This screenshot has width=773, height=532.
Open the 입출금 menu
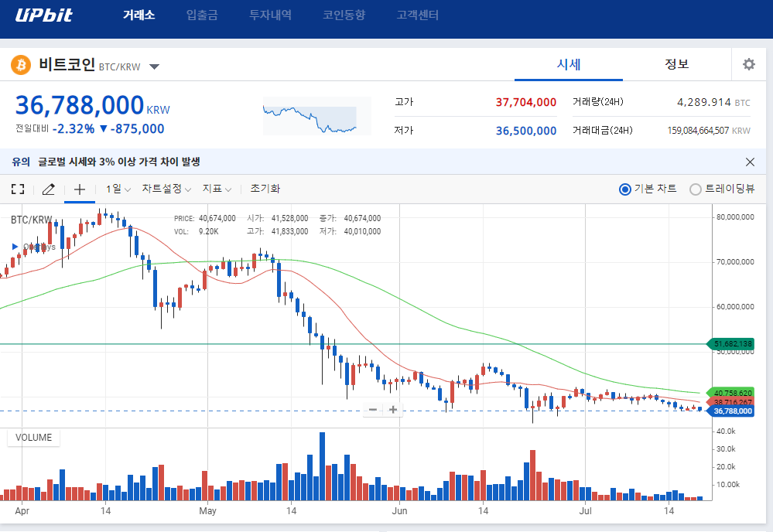pyautogui.click(x=202, y=15)
